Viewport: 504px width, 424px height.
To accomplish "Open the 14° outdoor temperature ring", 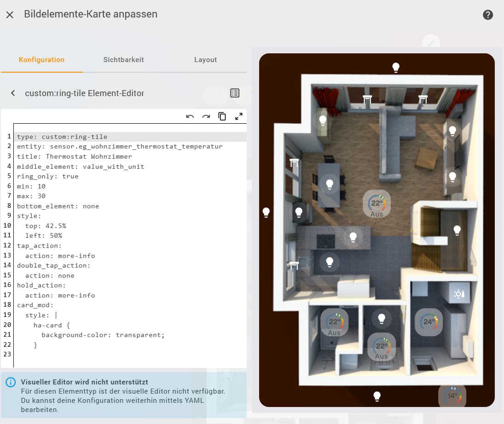I will (x=452, y=395).
